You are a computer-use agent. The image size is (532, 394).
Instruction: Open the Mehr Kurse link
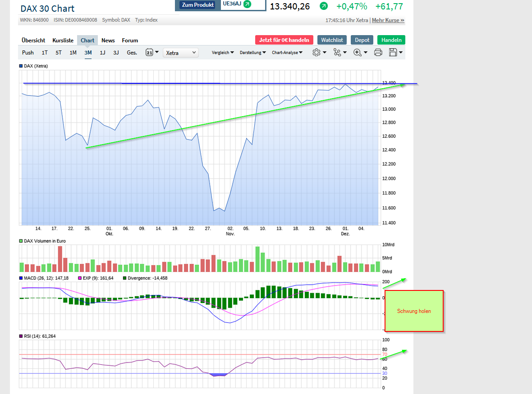click(388, 20)
